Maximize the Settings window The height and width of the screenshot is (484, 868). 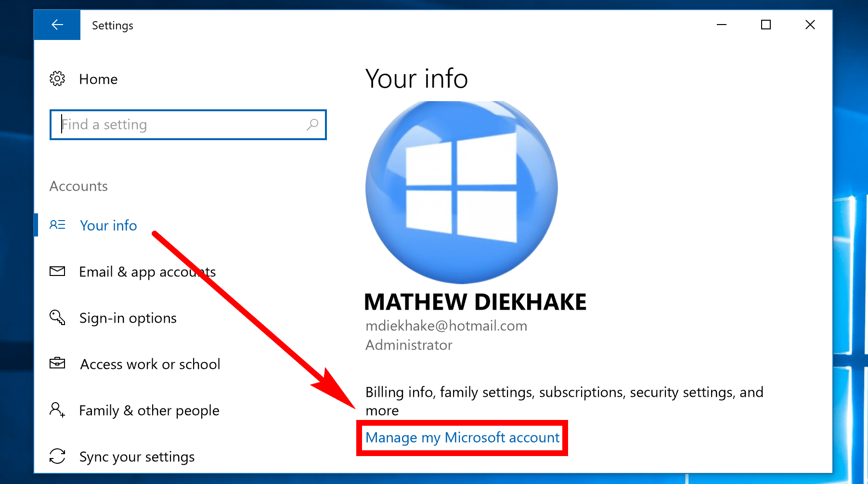pyautogui.click(x=766, y=25)
